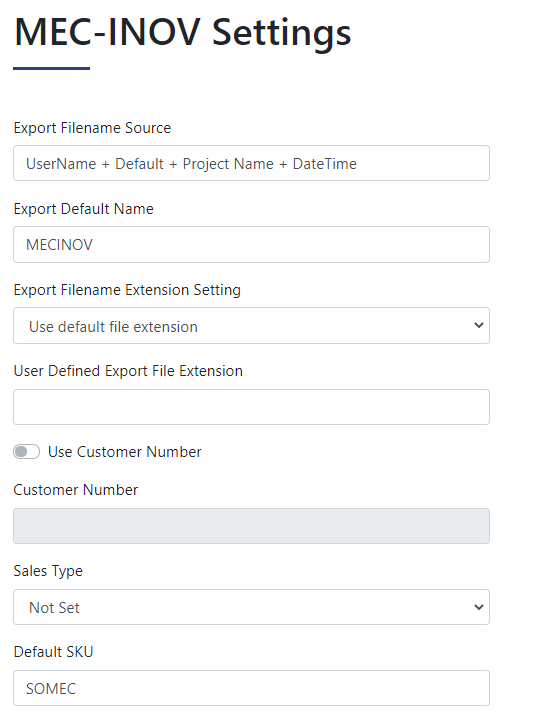Click the empty User Defined Export File Extension field
This screenshot has width=535, height=717.
[x=251, y=407]
